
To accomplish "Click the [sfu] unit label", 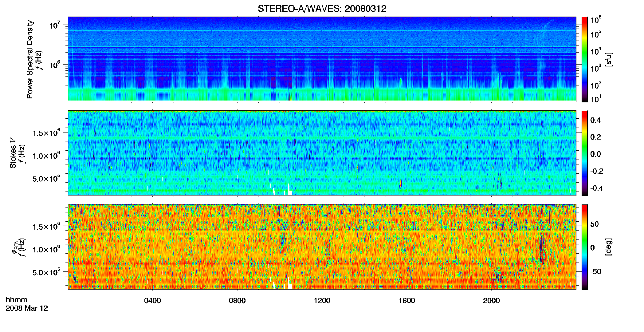I will [x=609, y=59].
